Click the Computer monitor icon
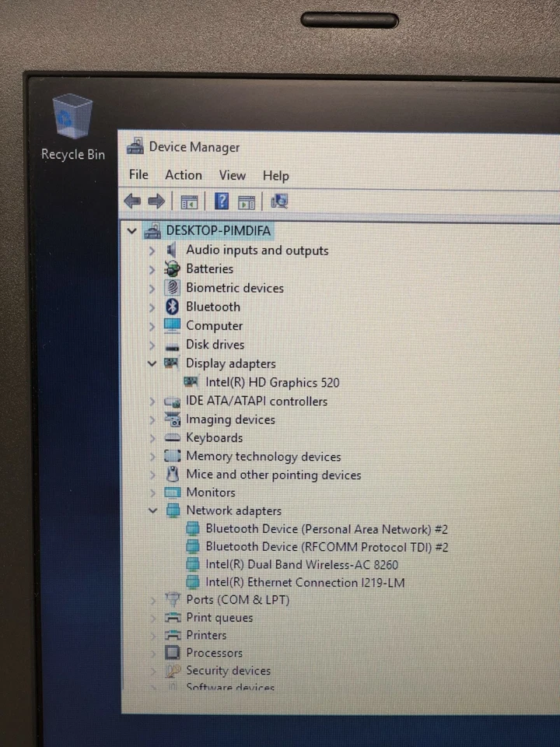This screenshot has height=747, width=560. (x=172, y=325)
